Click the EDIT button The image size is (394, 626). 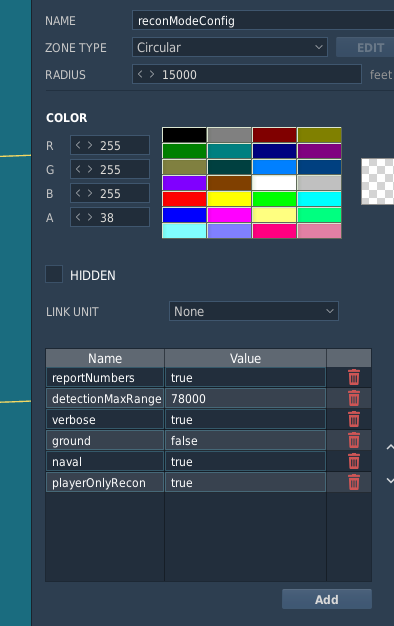click(x=365, y=47)
